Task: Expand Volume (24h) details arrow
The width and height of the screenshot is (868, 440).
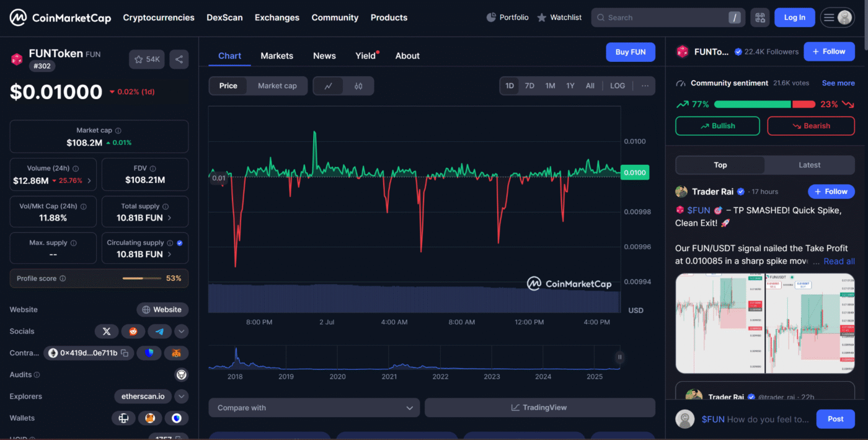Action: [x=89, y=181]
